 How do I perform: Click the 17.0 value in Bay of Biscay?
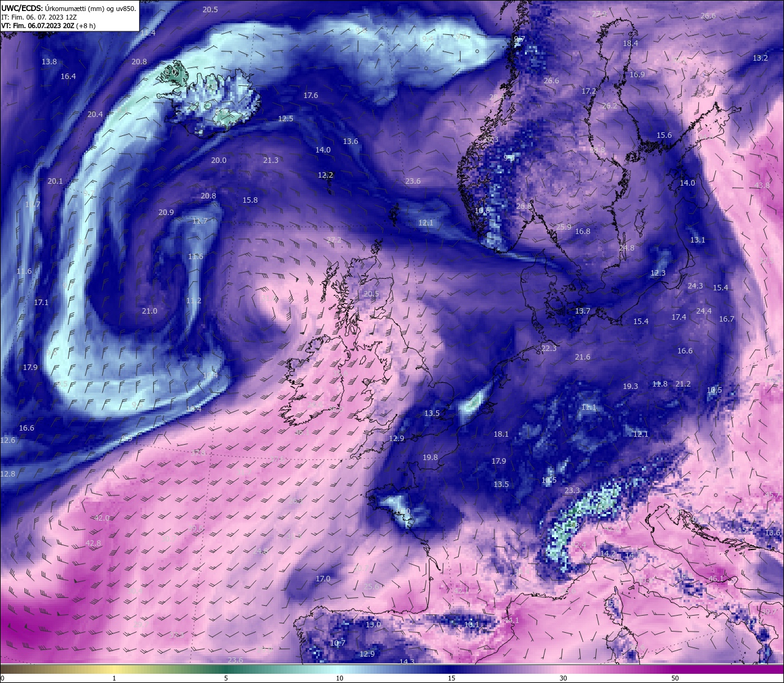(x=323, y=579)
